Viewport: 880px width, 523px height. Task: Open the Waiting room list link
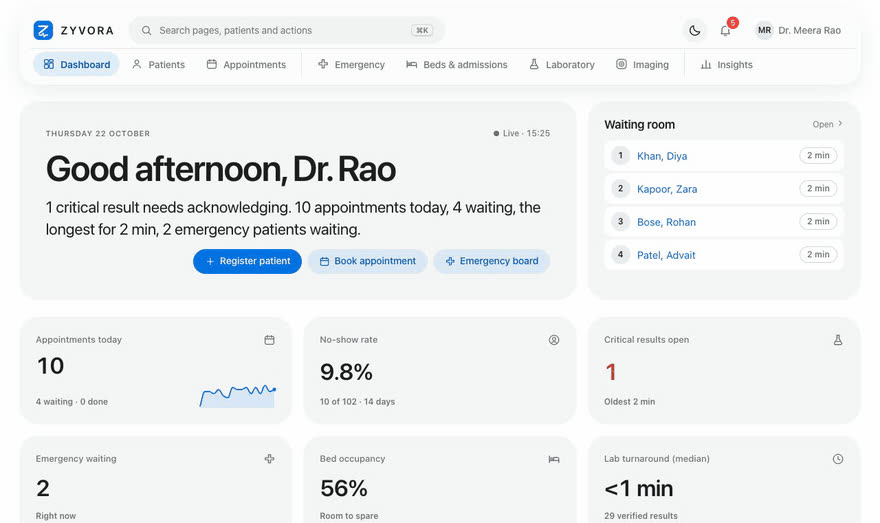coord(827,124)
